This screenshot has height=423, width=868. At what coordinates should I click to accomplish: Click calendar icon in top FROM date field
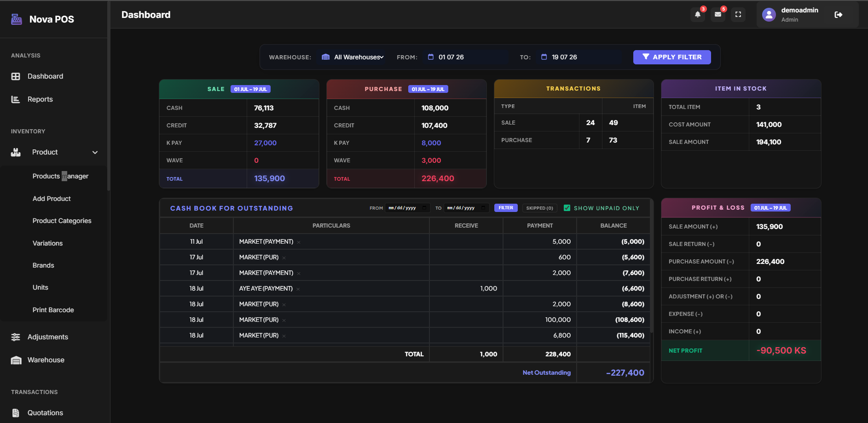tap(431, 57)
